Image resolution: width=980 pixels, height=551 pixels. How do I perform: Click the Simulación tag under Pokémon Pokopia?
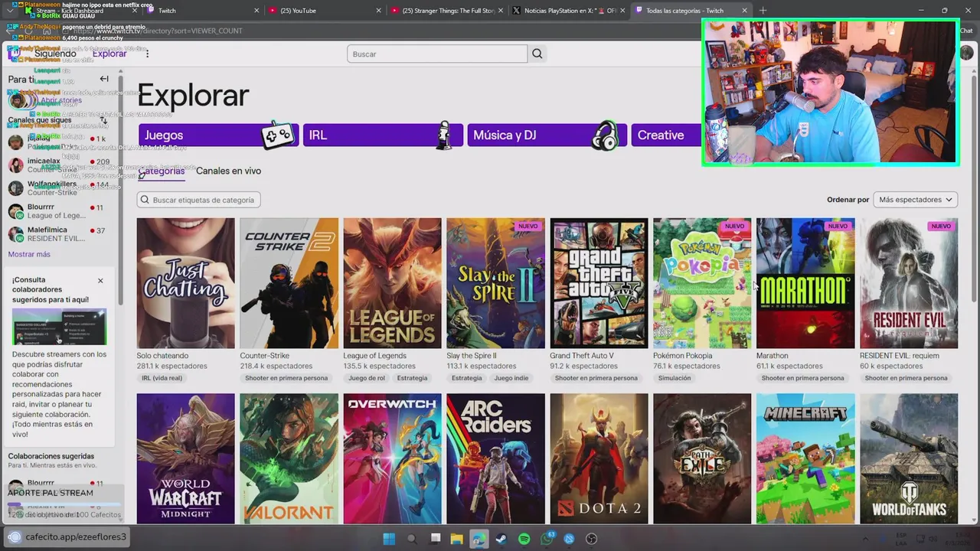[675, 378]
